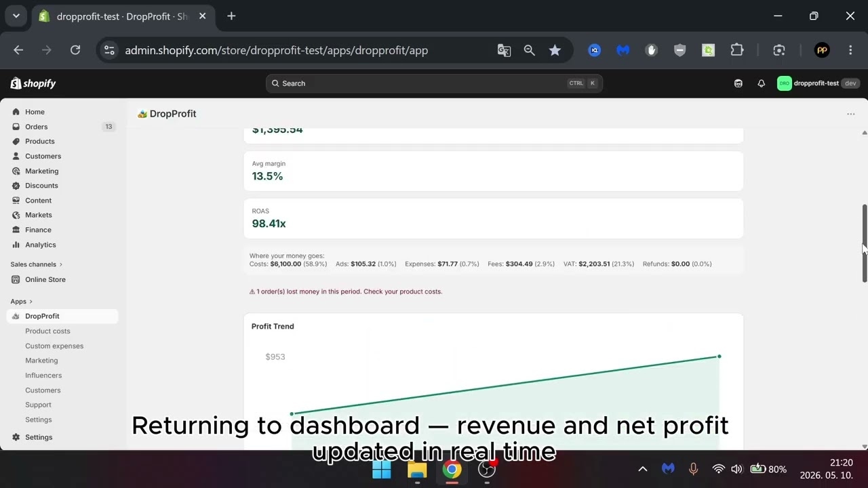Click the Products tag icon
Image resolution: width=868 pixels, height=488 pixels.
tap(16, 142)
